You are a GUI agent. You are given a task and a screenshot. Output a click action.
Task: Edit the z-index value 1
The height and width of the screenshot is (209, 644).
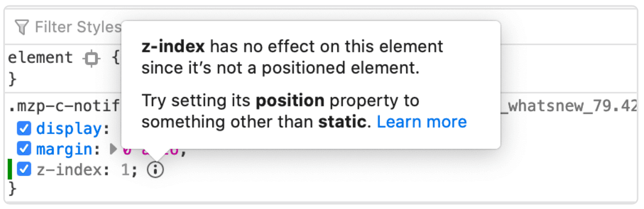[126, 170]
